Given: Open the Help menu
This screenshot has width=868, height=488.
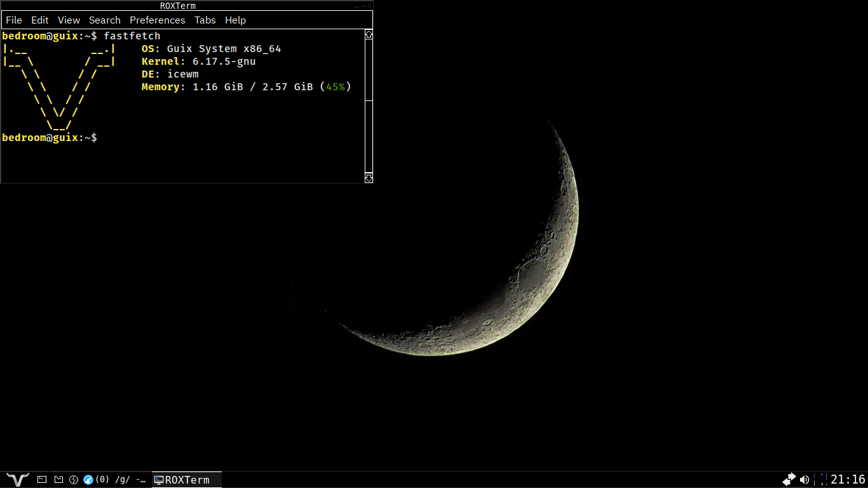Looking at the screenshot, I should tap(235, 20).
